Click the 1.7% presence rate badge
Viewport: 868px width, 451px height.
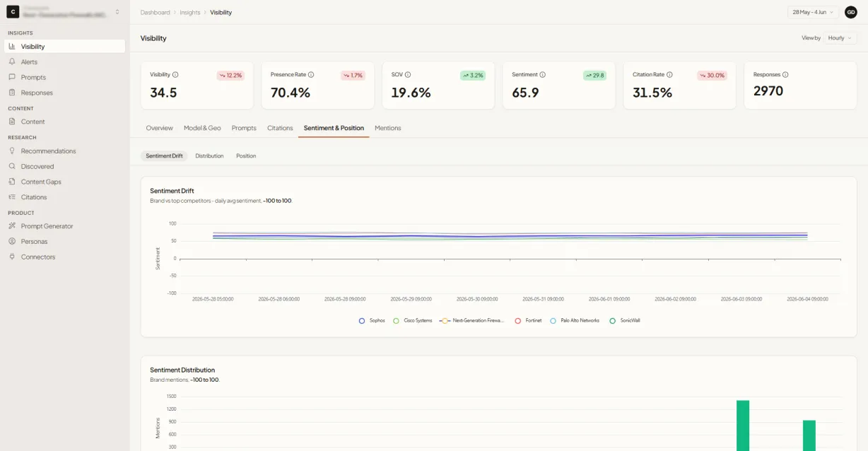click(353, 75)
